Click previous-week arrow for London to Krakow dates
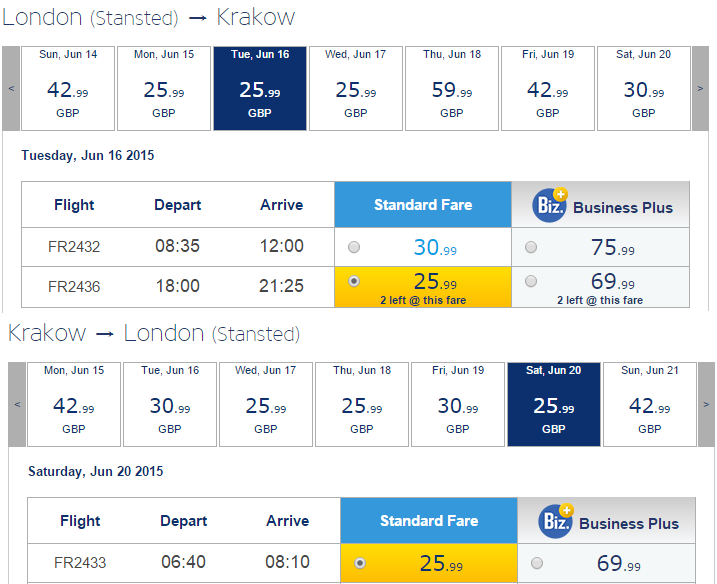717x584 pixels. [x=11, y=88]
